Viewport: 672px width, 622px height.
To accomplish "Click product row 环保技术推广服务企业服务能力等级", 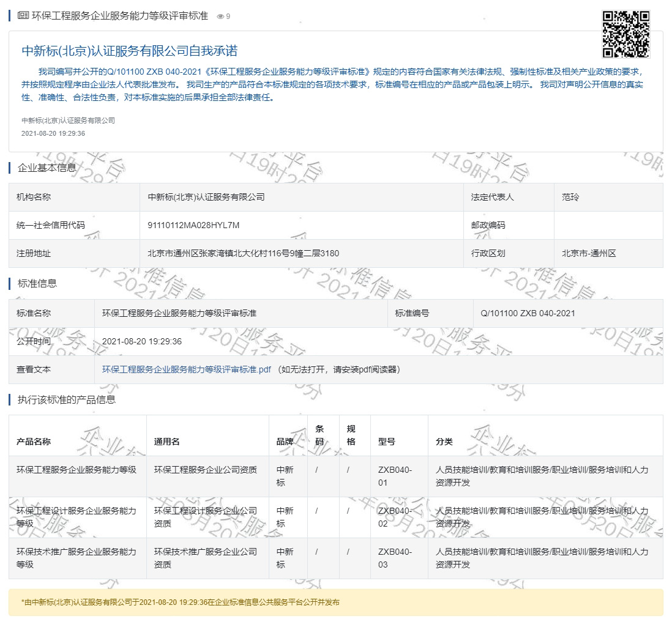I will (336, 558).
